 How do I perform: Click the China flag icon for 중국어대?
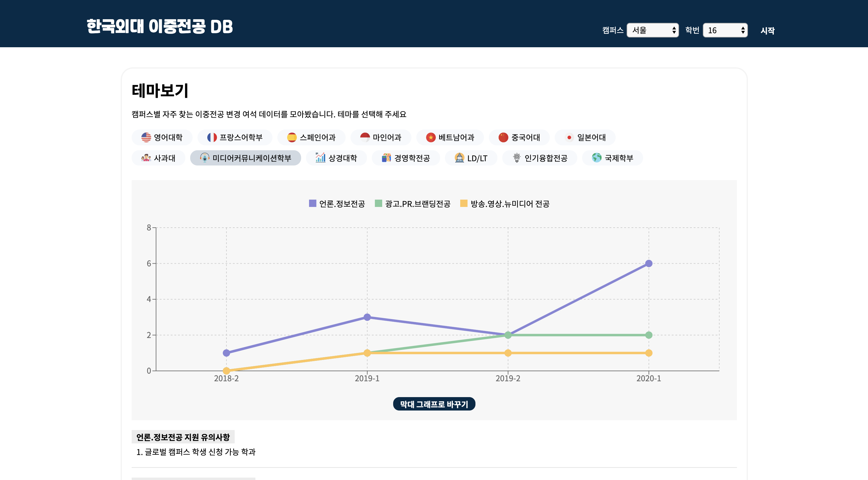(503, 137)
